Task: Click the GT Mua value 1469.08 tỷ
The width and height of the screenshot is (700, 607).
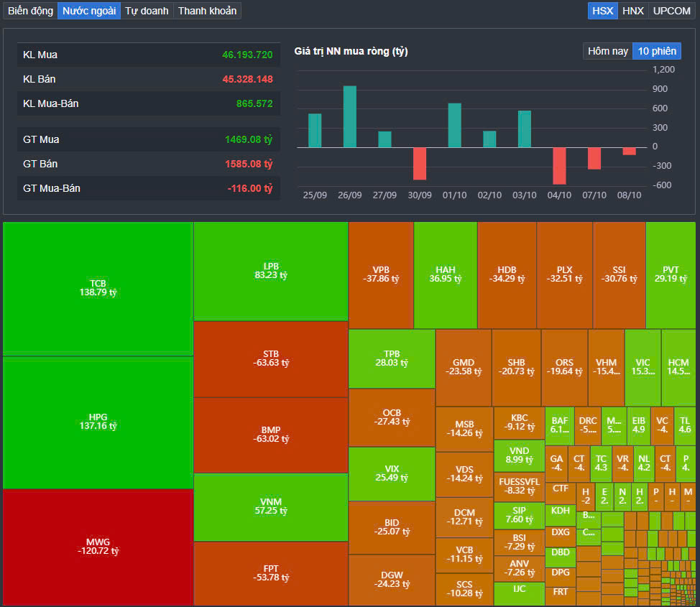Action: click(249, 139)
